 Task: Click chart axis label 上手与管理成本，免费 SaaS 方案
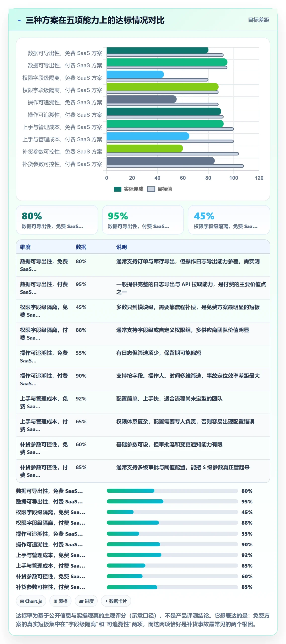point(62,127)
